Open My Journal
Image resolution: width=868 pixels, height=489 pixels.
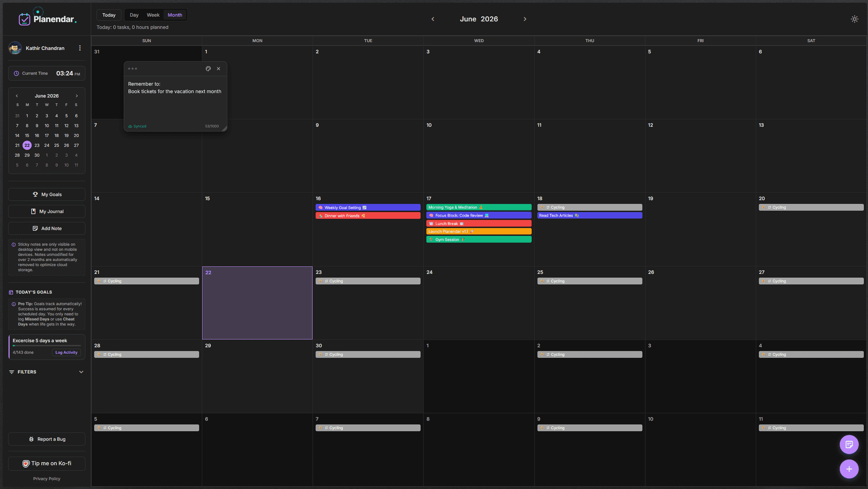tap(47, 211)
